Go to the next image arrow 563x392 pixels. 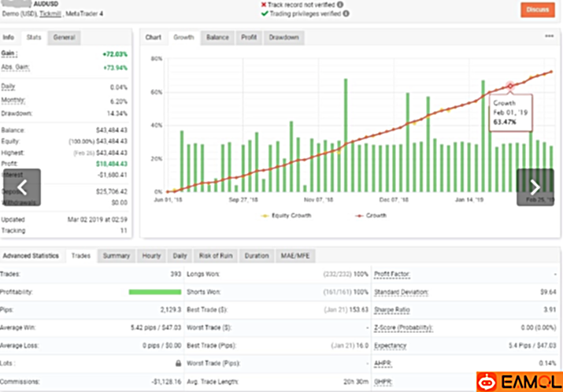(535, 187)
